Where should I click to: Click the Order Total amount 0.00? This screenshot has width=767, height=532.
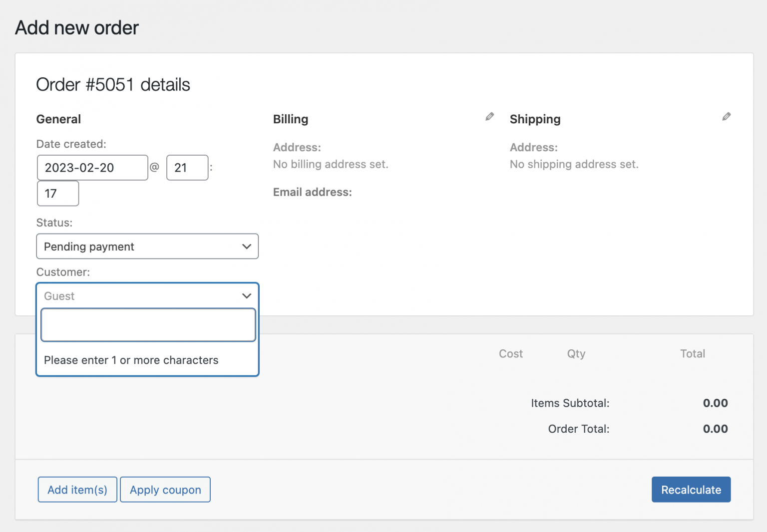coord(715,429)
